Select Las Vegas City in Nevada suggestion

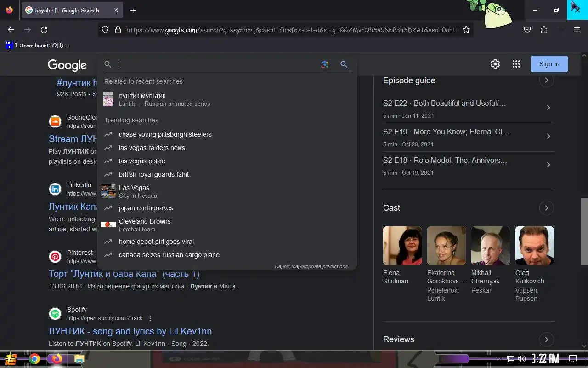click(x=227, y=191)
